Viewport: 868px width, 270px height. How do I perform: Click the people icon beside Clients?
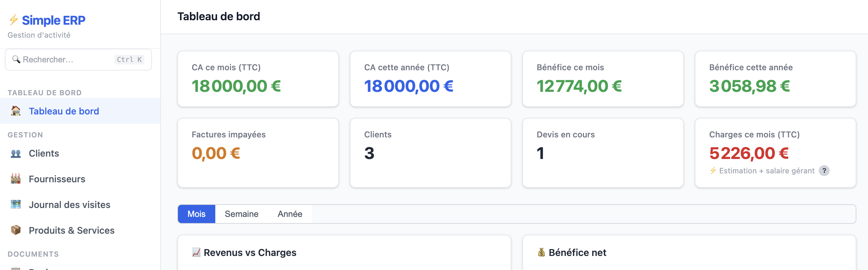tap(16, 153)
